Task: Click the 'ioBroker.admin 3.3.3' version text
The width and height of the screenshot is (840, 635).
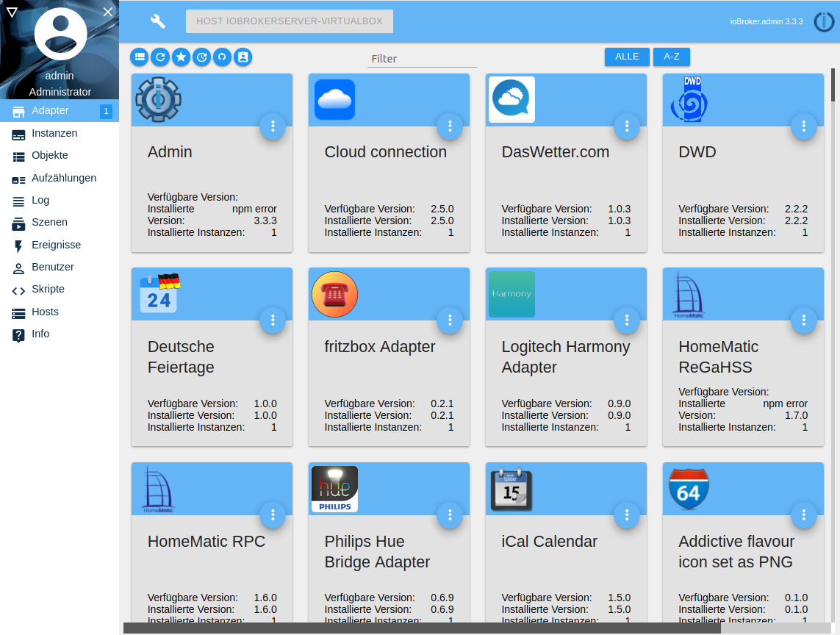Action: coord(767,21)
